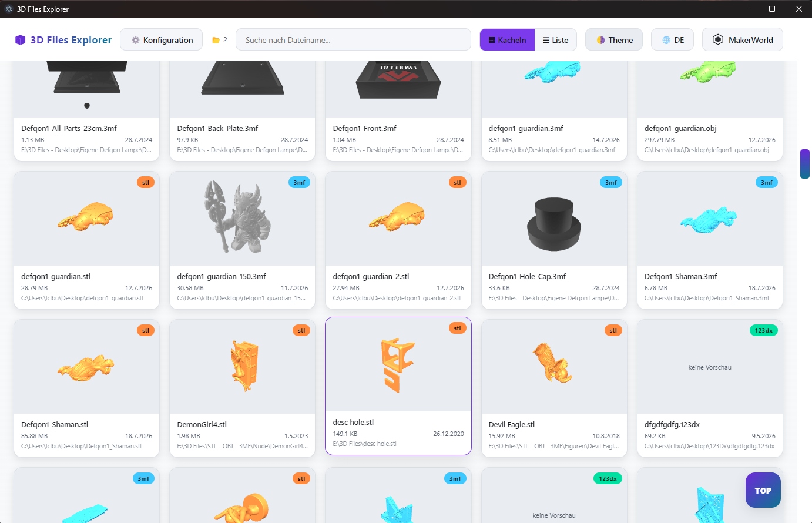
Task: Select the defqon1_guardian.stl thumbnail
Action: 86,218
